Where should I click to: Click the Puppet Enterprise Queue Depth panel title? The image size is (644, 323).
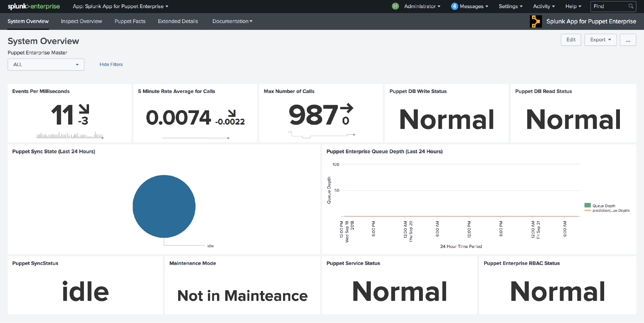point(385,152)
